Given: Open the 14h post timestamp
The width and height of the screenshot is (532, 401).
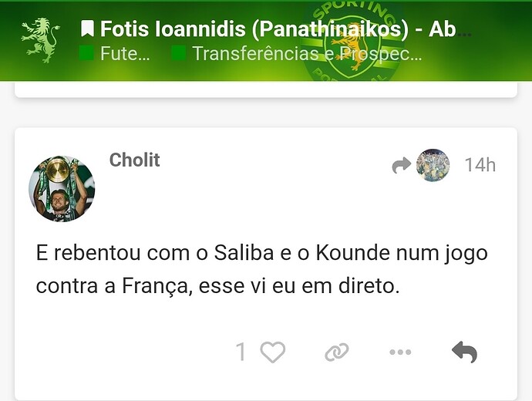Looking at the screenshot, I should (x=480, y=165).
